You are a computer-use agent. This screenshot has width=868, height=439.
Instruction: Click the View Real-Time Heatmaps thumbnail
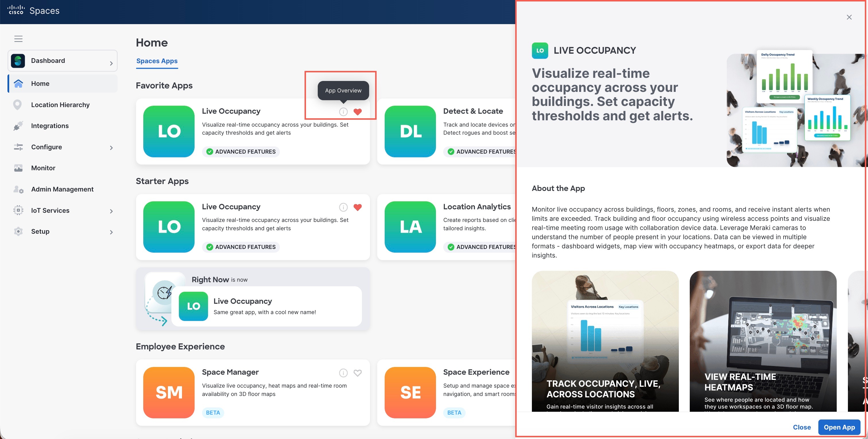coord(763,341)
